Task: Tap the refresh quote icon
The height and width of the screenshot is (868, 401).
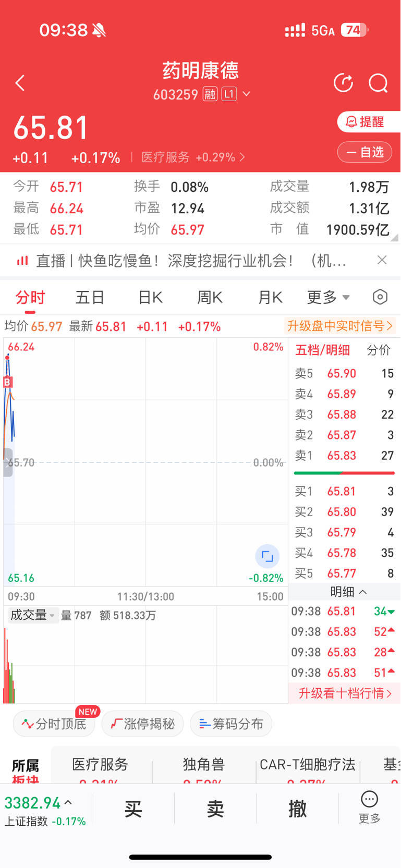Action: tap(343, 83)
